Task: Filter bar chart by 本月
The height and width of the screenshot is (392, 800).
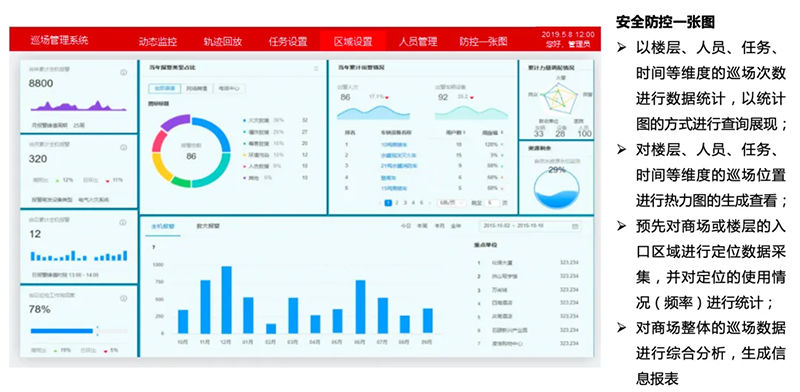Action: tap(439, 226)
